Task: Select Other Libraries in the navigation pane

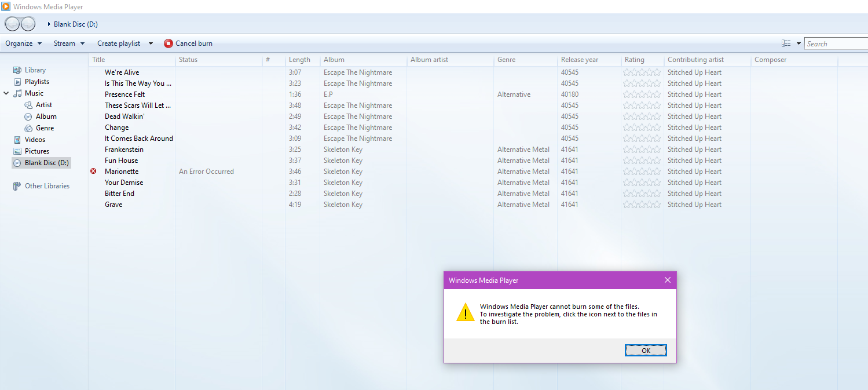Action: point(47,186)
